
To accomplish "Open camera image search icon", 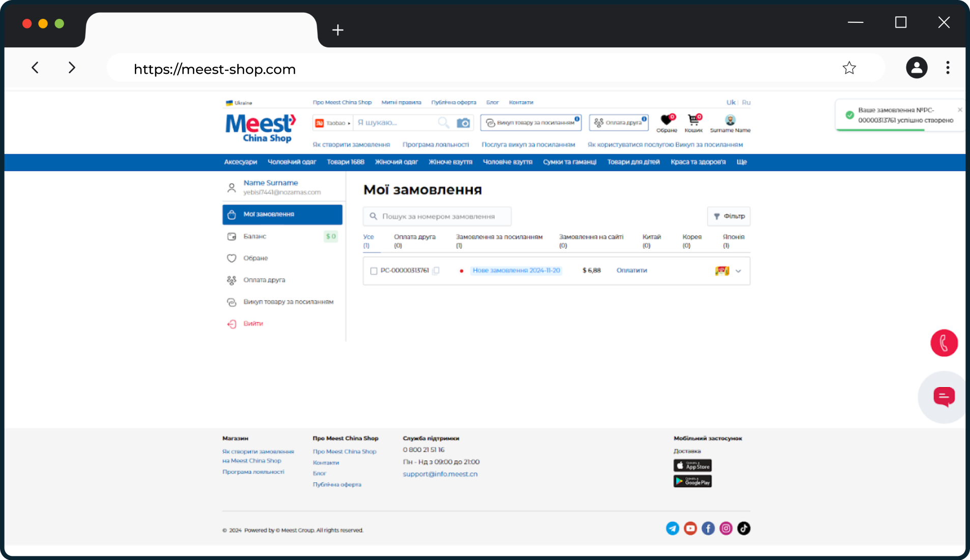I will 463,123.
